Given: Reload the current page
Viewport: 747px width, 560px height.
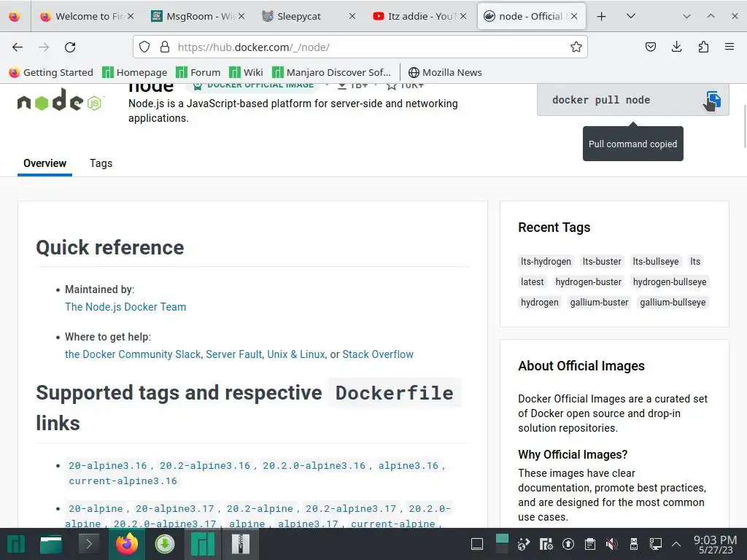Looking at the screenshot, I should click(70, 47).
